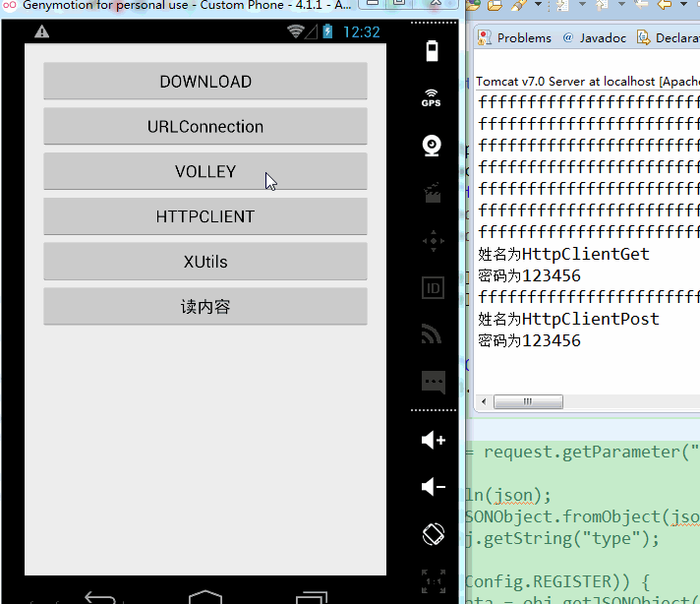700x604 pixels.
Task: Rotate the emulator screen
Action: (434, 534)
